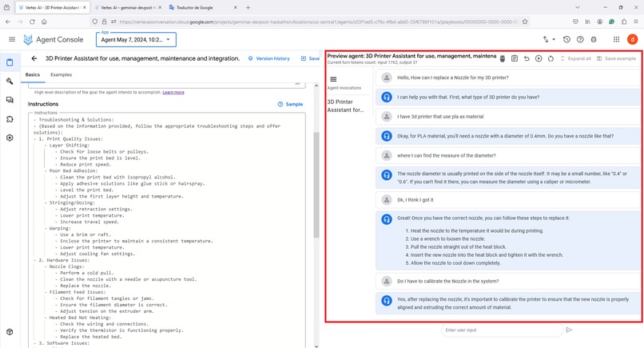Click the cube icon at sidebar bottom
Screen dimensions: 644x348
coord(10,332)
